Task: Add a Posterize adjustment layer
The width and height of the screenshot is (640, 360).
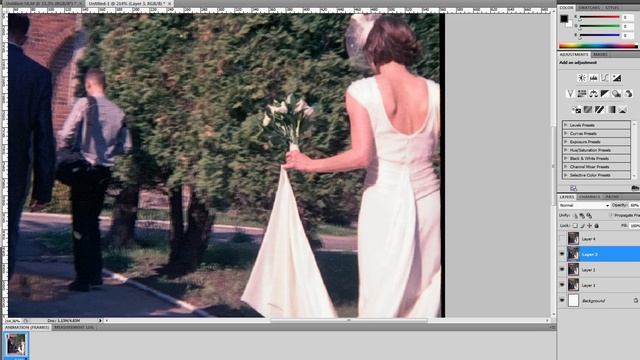Action: (588, 109)
